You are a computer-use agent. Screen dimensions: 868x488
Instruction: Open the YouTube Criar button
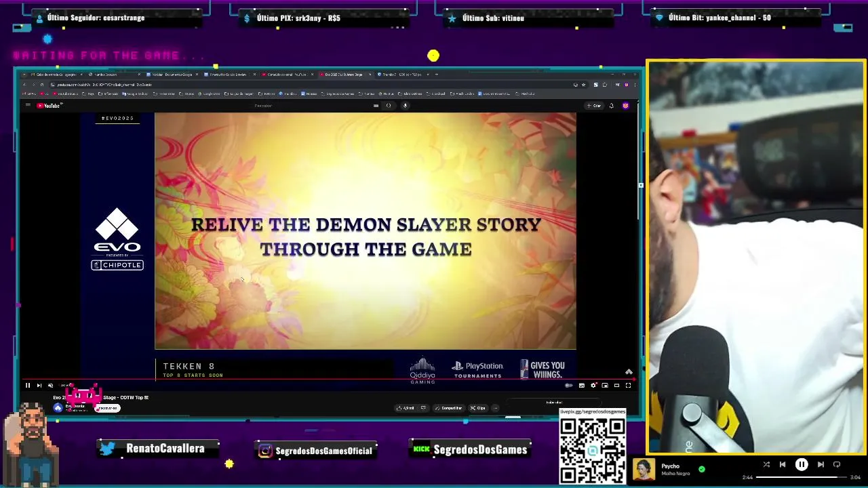point(594,106)
